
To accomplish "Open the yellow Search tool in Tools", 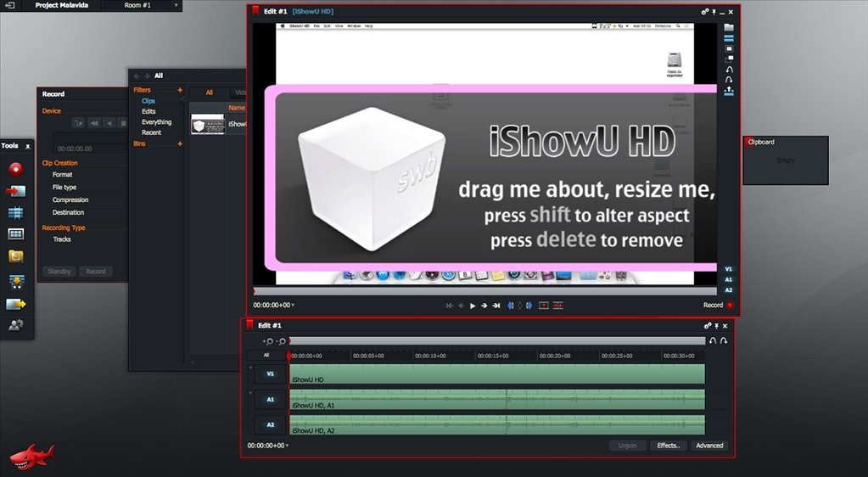I will point(15,256).
